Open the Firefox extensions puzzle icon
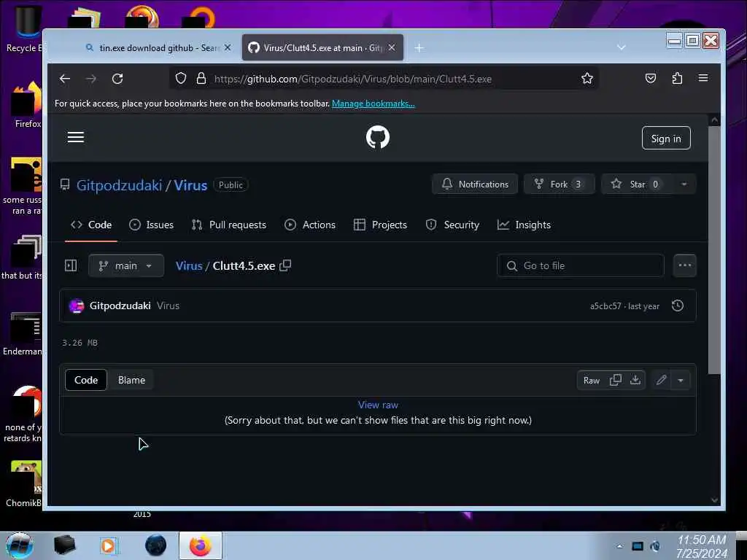Viewport: 747px width, 560px height. (x=677, y=79)
